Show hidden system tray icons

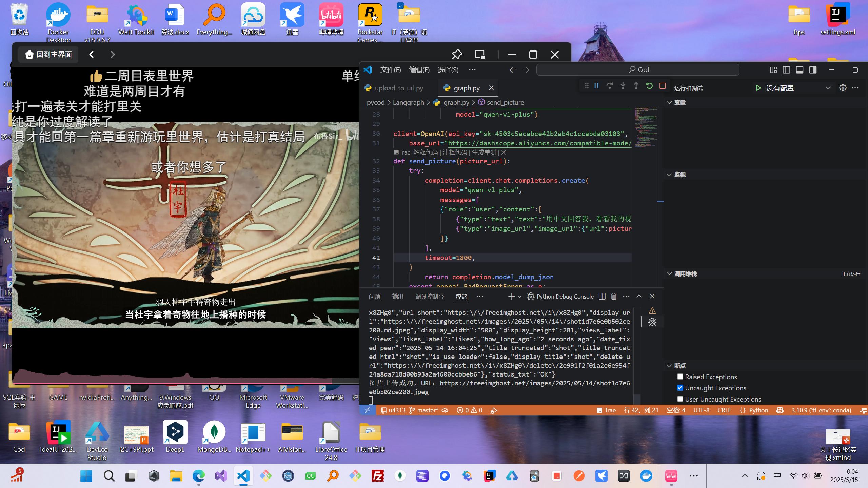[x=745, y=476]
